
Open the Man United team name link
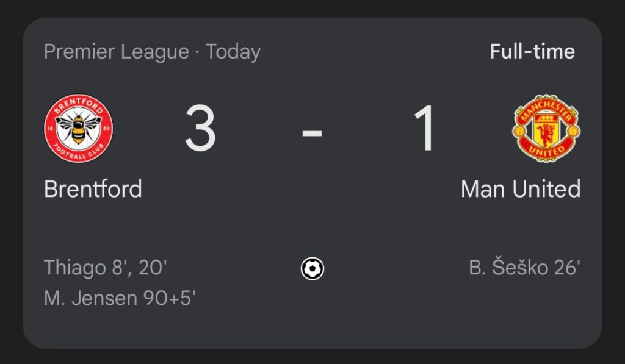tap(521, 189)
